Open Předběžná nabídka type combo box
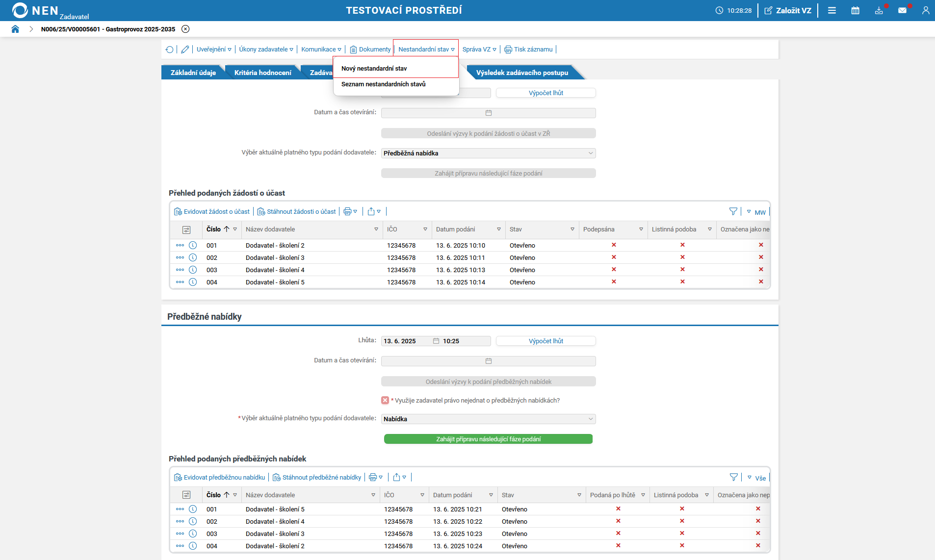 coord(489,153)
